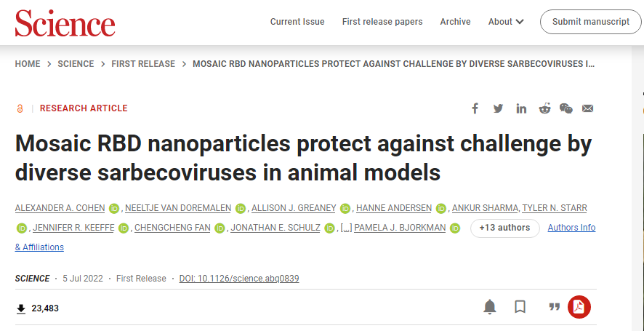Expand the +13 authors list
644x331 pixels.
click(504, 228)
